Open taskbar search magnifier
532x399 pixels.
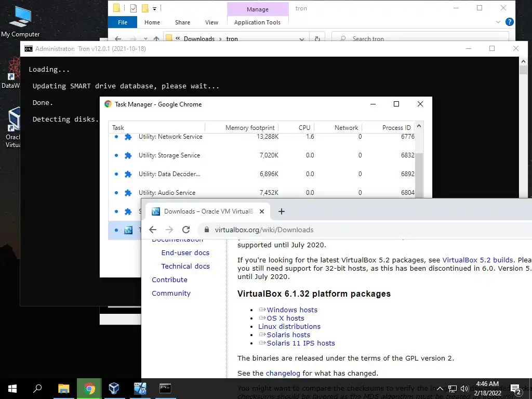[x=37, y=389]
